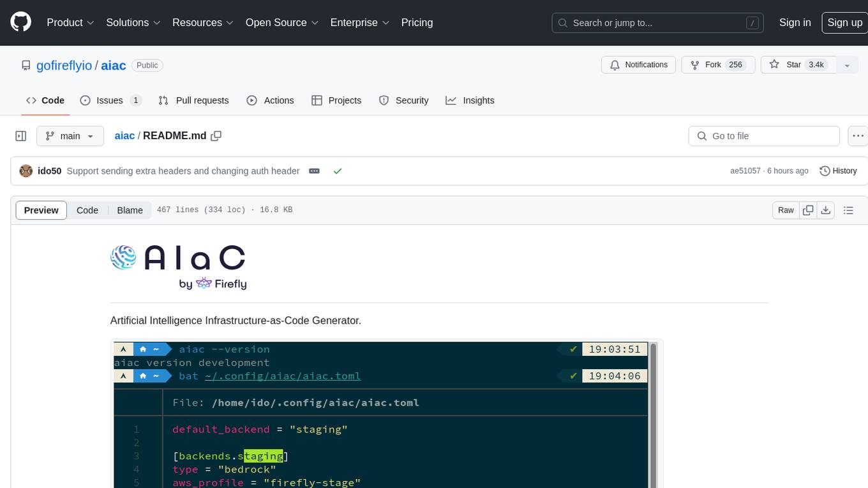Click Sign in
The height and width of the screenshot is (488, 868).
(x=795, y=22)
